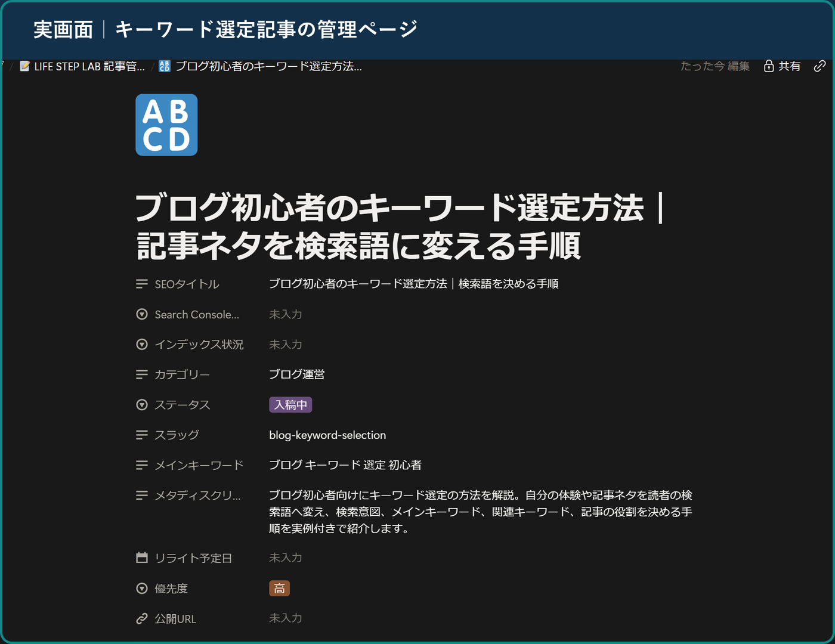Viewport: 835px width, 644px height.
Task: Click the page title ブログ初心者のキーワード選定方法
Action: [x=400, y=227]
